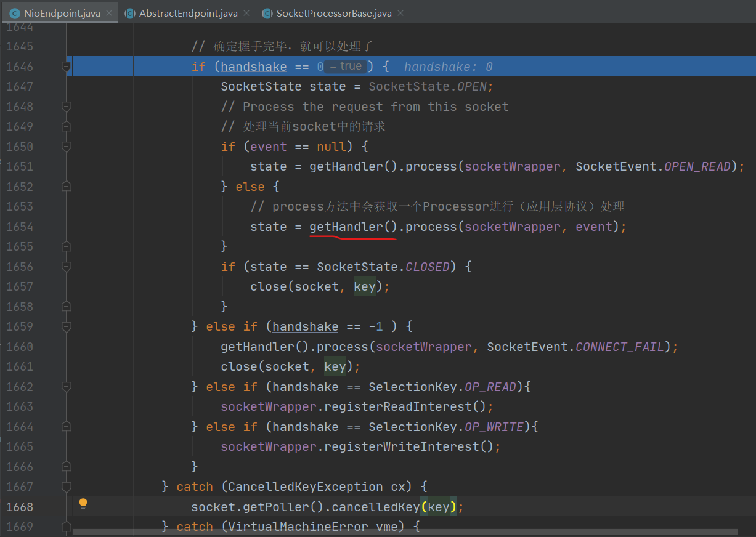Image resolution: width=756 pixels, height=537 pixels.
Task: Toggle fold marker on line 1649
Action: (x=67, y=126)
